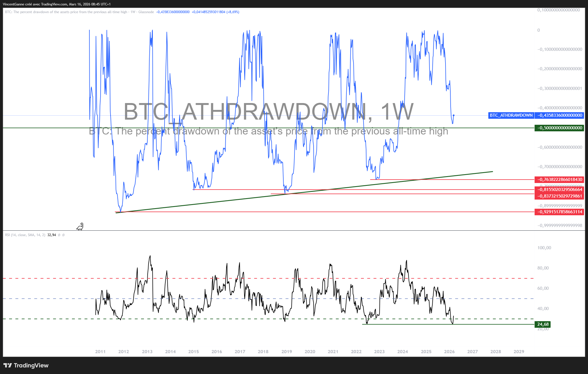Click the small dinosaur icon above RSI pane

(x=80, y=227)
